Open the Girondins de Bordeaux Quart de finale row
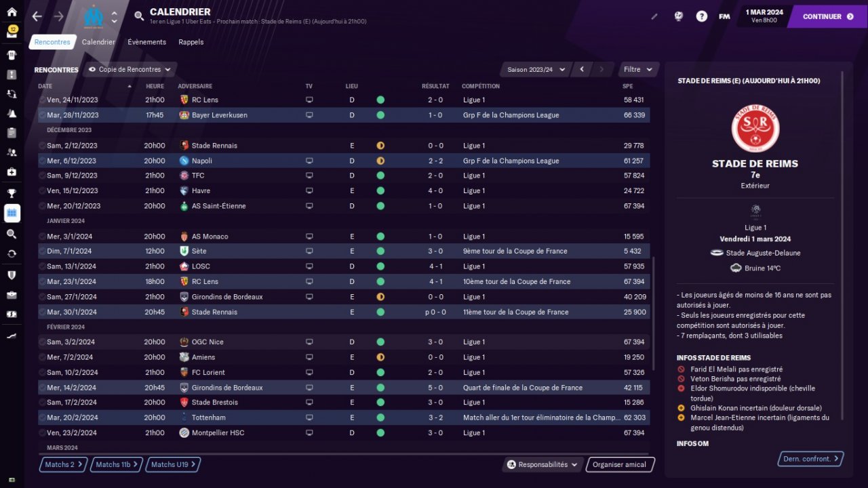This screenshot has height=488, width=868. (344, 388)
